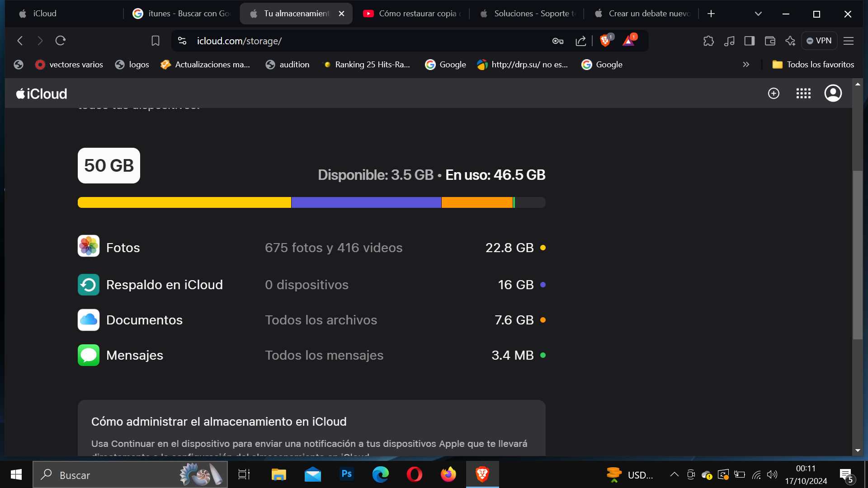Switch to the YouTube Cómo restaurar copia tab

click(x=414, y=14)
